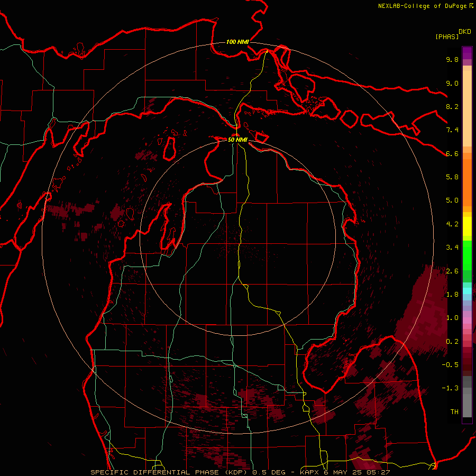The width and height of the screenshot is (476, 476).
Task: Select the 3.4 scale value
Action: pyautogui.click(x=452, y=248)
